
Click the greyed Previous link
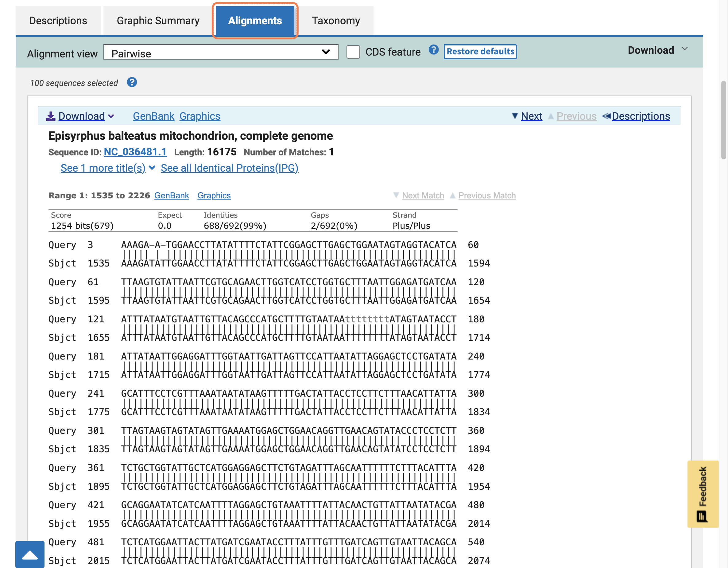click(x=576, y=116)
